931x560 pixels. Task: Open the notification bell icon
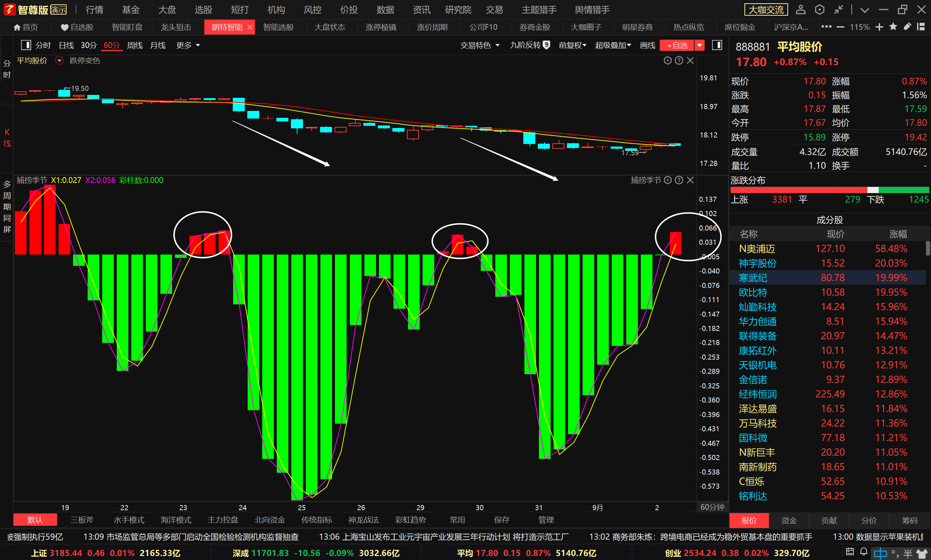(864, 552)
